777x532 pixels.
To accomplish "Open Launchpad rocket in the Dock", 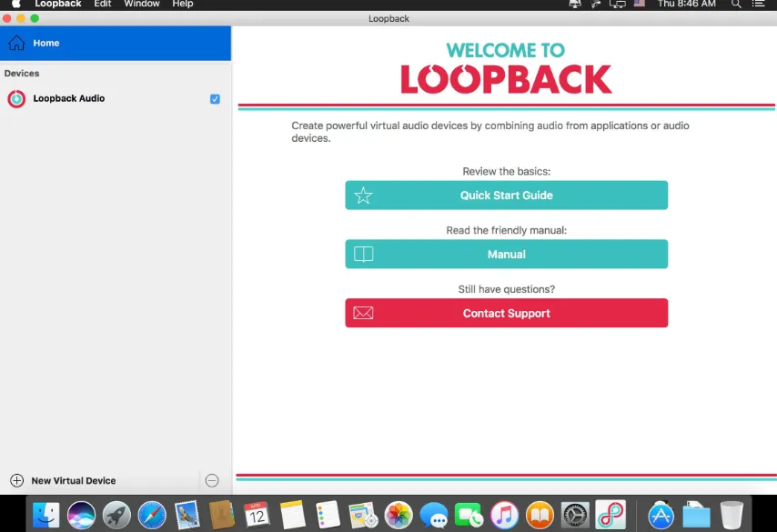I will [116, 515].
